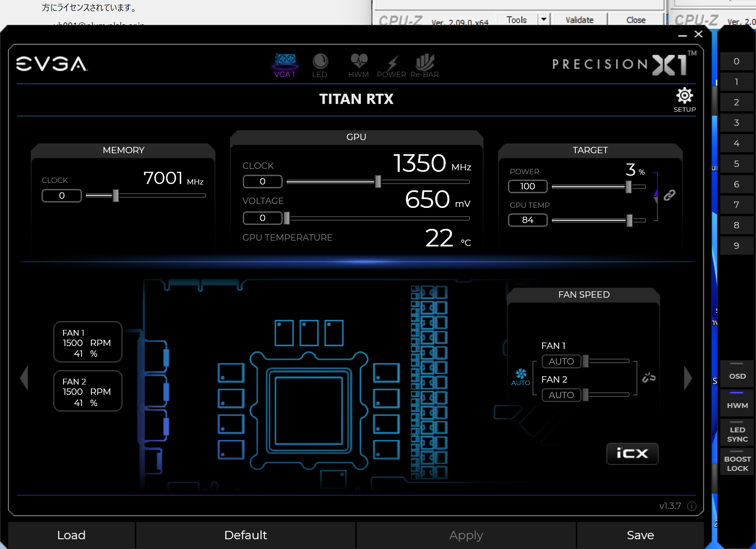This screenshot has width=756, height=549.
Task: Toggle the power and temp target link
Action: [669, 195]
